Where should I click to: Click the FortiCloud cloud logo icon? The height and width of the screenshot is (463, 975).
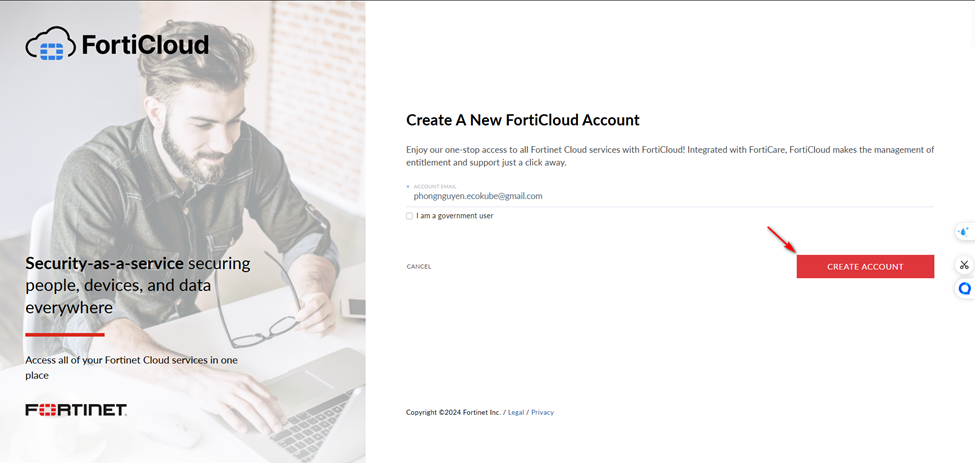coord(50,44)
